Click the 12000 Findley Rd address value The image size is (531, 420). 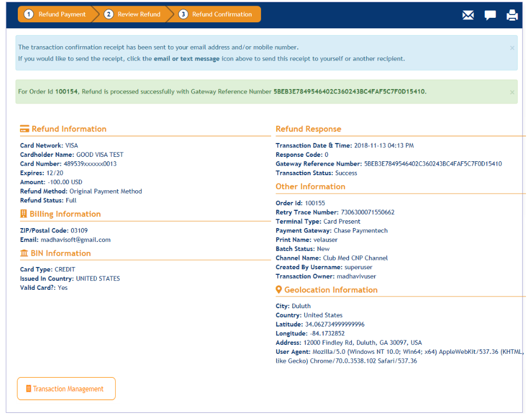(x=362, y=343)
